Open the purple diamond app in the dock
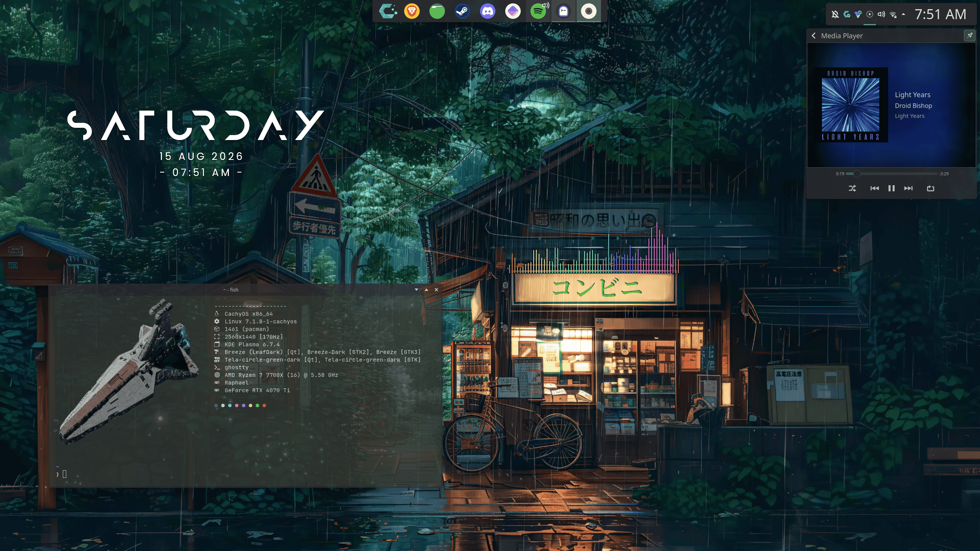 pos(513,11)
